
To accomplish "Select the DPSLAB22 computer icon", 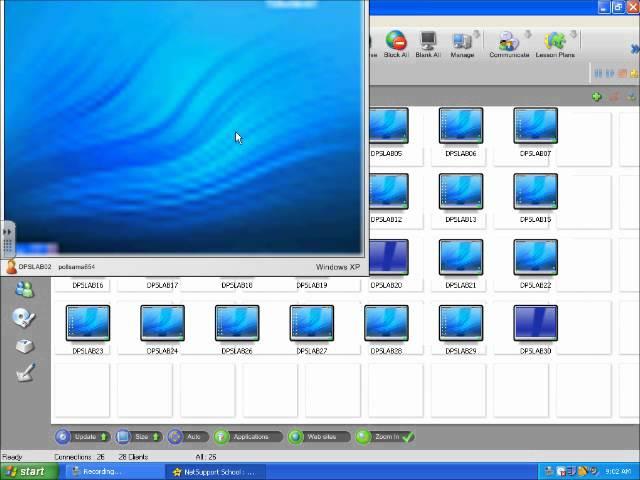I will click(x=536, y=257).
